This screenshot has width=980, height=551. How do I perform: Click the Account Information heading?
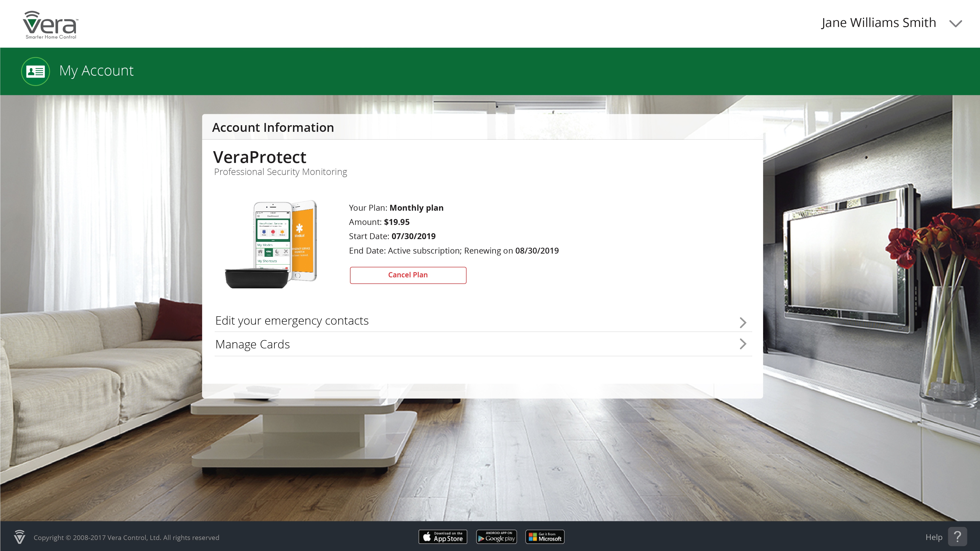point(273,127)
